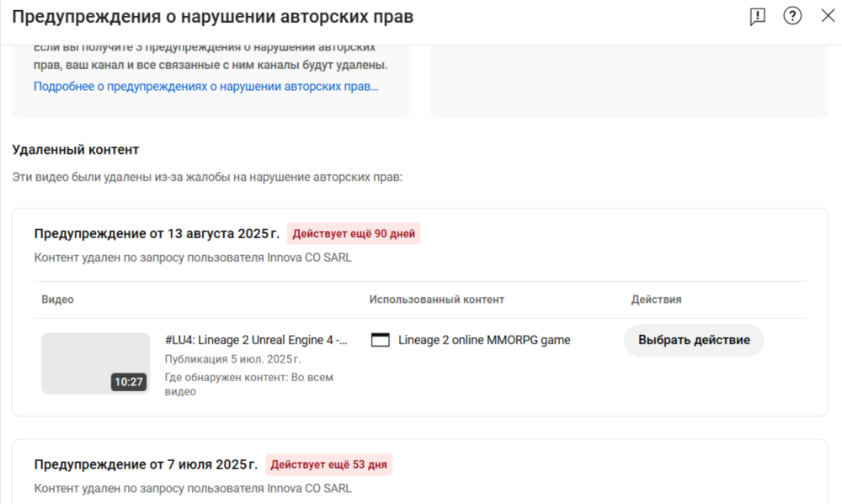
Task: Click the 'Удаленный контент' section heading
Action: point(76,150)
